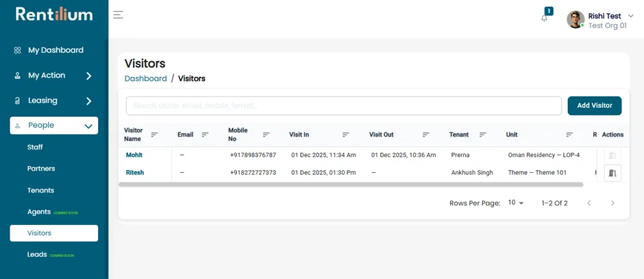Screen dimensions: 644x279
Task: Open the Staff submenu item
Action: 35,147
